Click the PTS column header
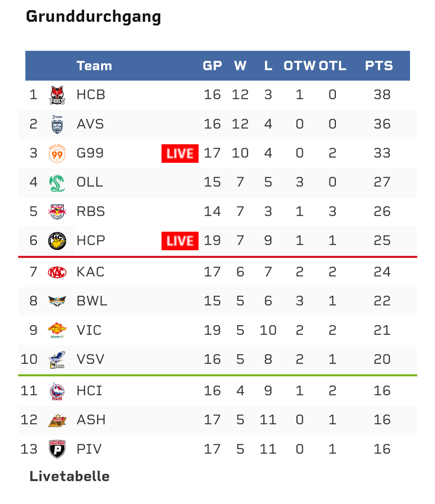Viewport: 435px width, 504px height. (x=379, y=66)
